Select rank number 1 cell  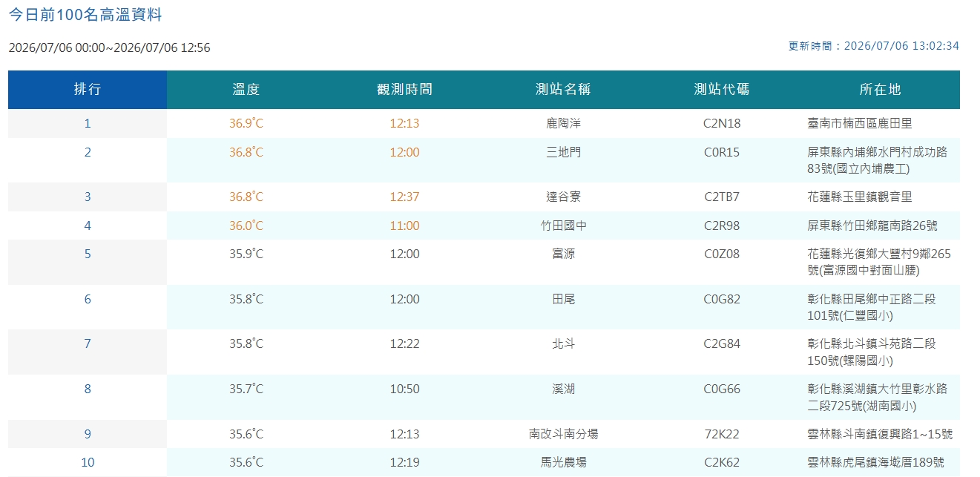(88, 123)
